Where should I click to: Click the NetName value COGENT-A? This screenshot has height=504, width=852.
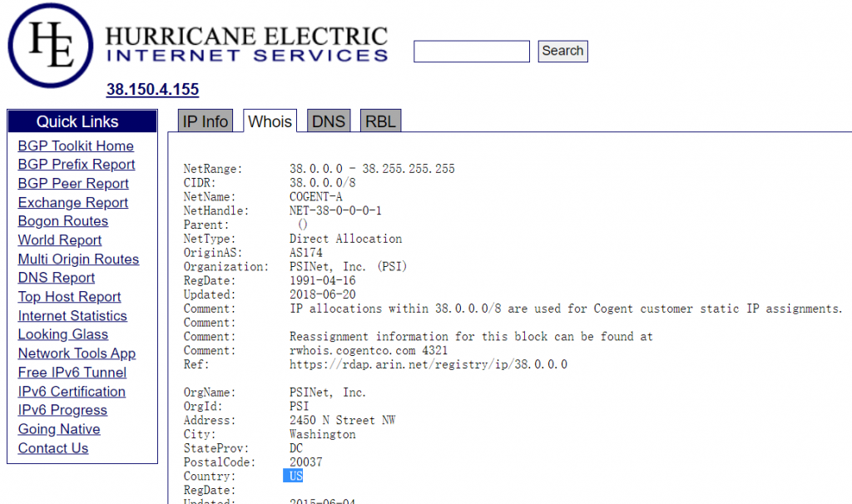pos(315,196)
